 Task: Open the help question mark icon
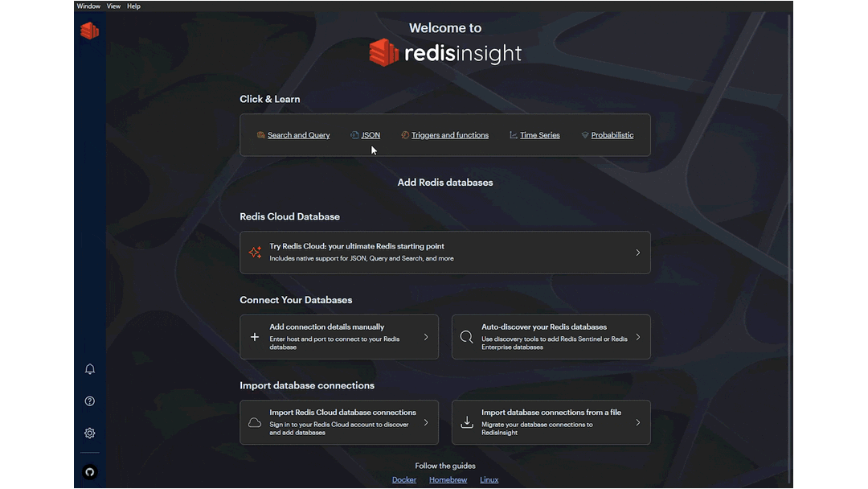point(90,401)
